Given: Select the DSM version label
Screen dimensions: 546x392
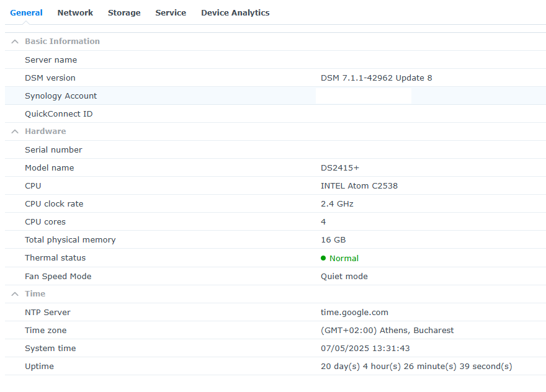Looking at the screenshot, I should (x=50, y=78).
